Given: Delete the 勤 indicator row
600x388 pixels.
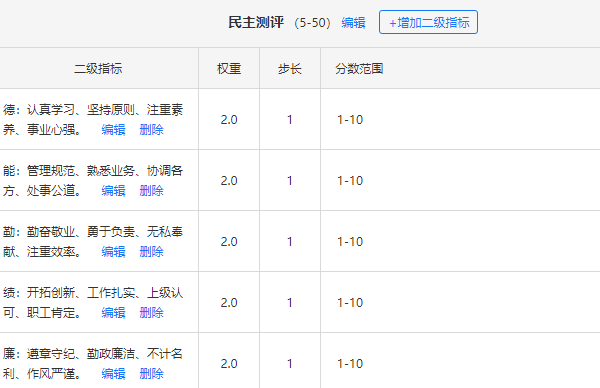Looking at the screenshot, I should click(152, 252).
